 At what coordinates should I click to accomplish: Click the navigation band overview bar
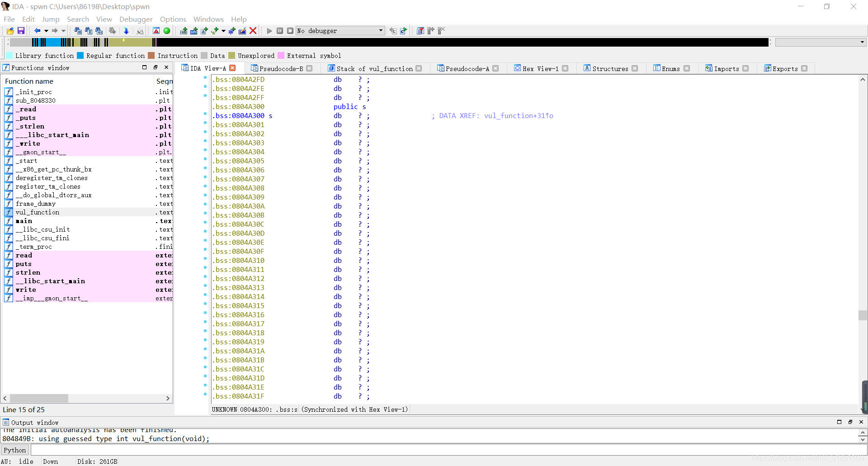click(x=389, y=42)
